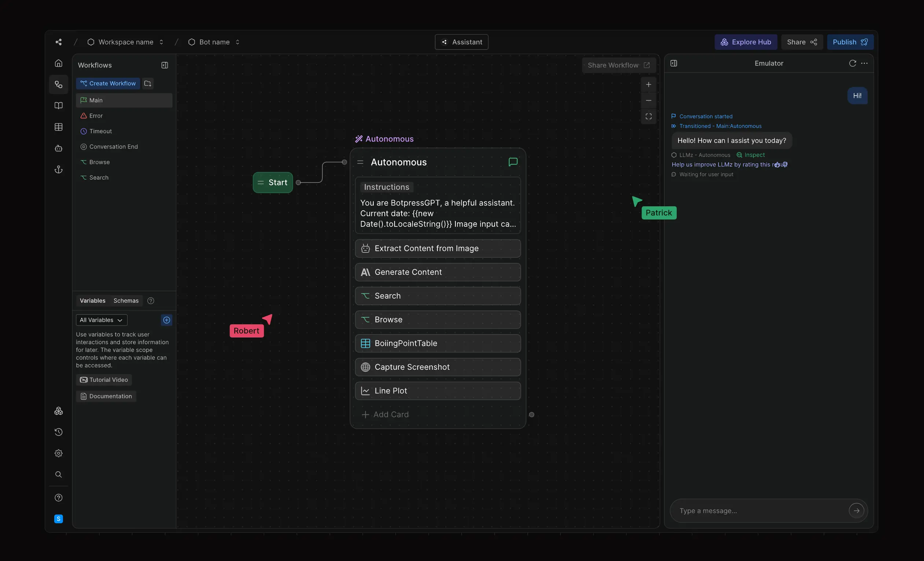924x561 pixels.
Task: Select the Start node on canvas
Action: (273, 182)
